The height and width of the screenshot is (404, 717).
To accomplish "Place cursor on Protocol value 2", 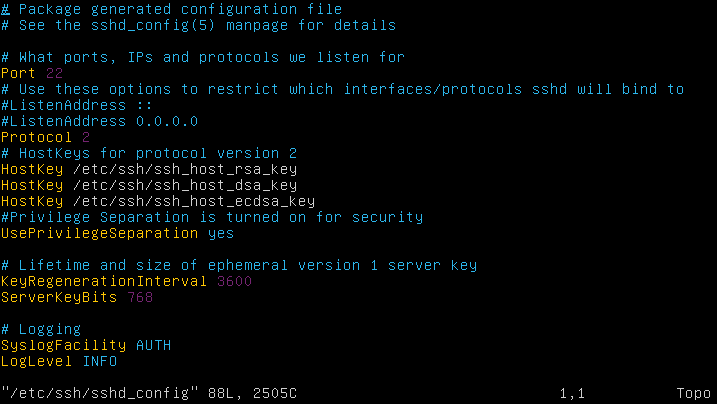I will click(x=86, y=137).
